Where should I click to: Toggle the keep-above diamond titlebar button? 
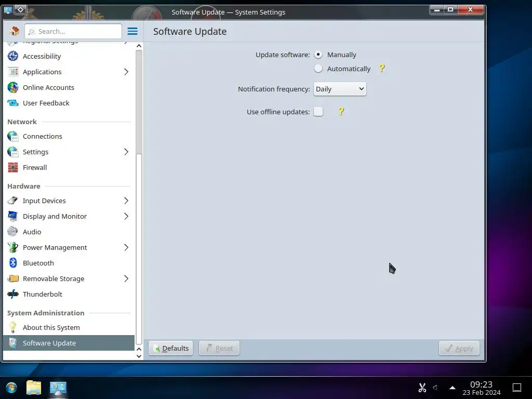tap(20, 10)
